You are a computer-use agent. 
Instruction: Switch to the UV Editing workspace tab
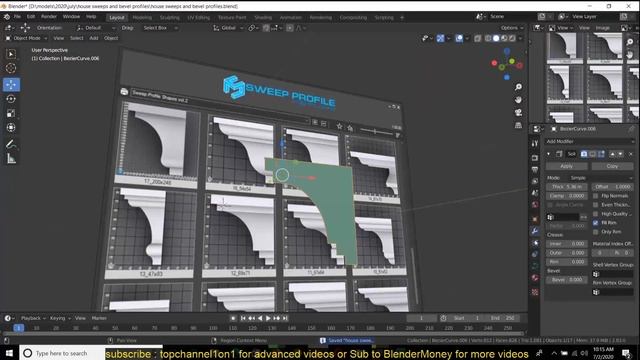198,18
